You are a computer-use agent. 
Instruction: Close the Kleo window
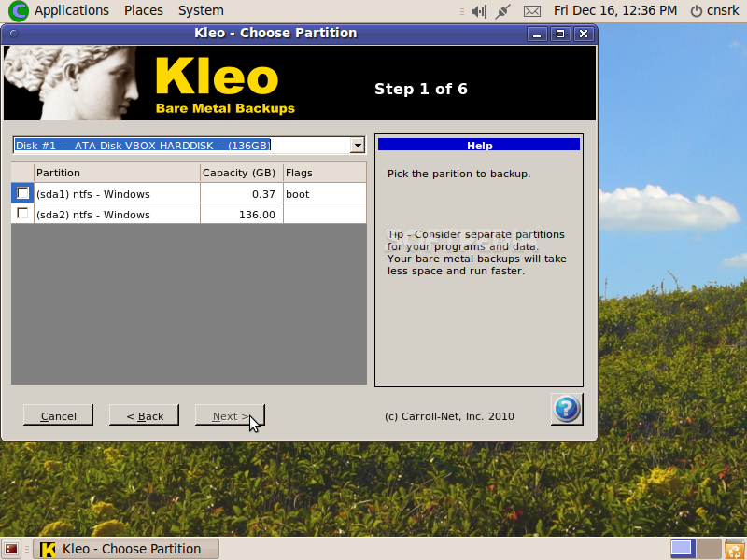point(584,34)
